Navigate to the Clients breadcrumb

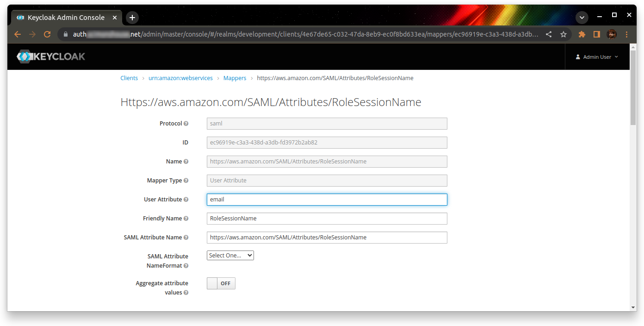tap(129, 78)
